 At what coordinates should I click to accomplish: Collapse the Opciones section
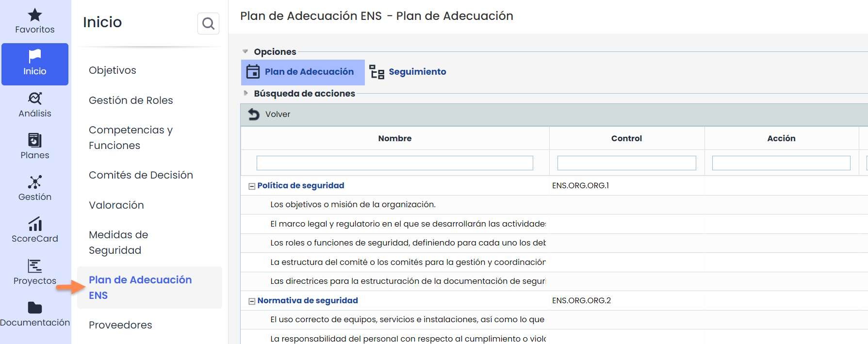pyautogui.click(x=246, y=51)
